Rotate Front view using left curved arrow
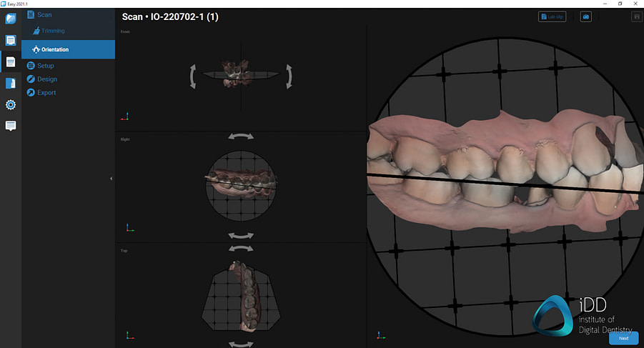Screen dimensions: 644x348 pyautogui.click(x=192, y=76)
